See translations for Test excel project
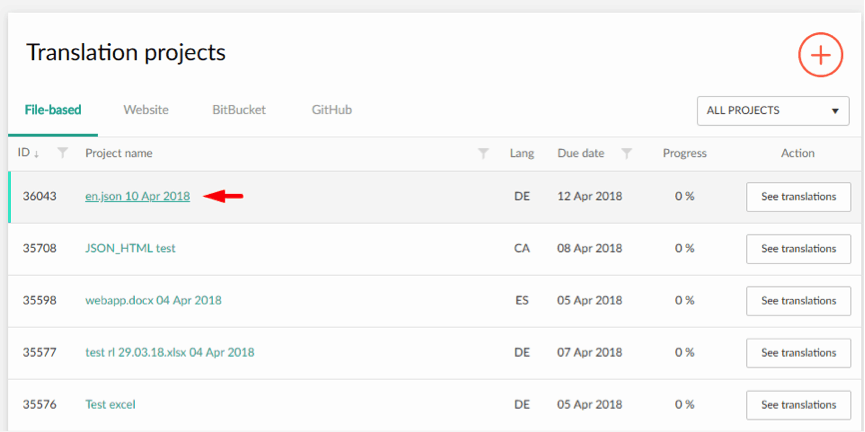Image resolution: width=865 pixels, height=432 pixels. 798,405
